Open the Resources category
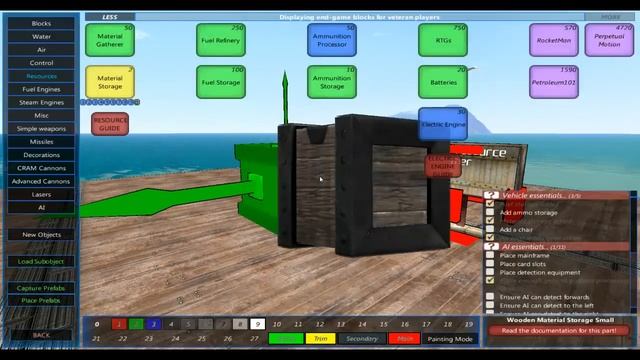 [x=41, y=76]
